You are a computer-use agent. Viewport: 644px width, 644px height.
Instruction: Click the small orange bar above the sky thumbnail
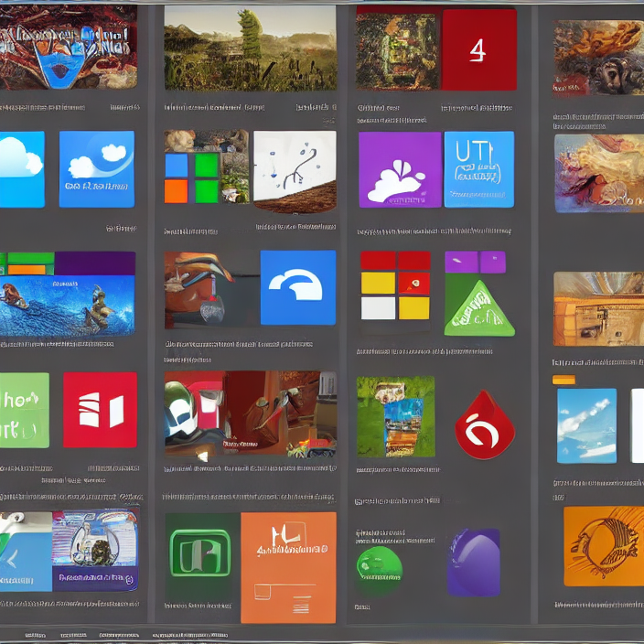pos(563,380)
